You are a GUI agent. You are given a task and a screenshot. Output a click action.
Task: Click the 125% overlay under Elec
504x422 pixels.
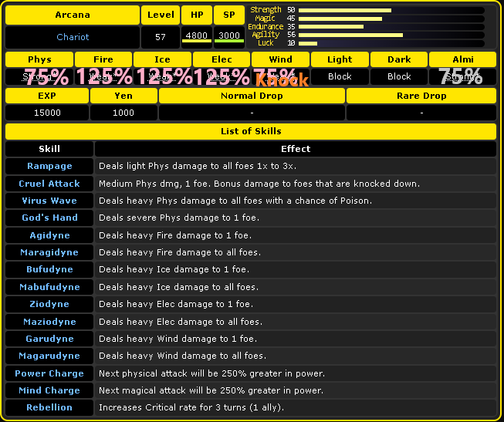pos(222,76)
